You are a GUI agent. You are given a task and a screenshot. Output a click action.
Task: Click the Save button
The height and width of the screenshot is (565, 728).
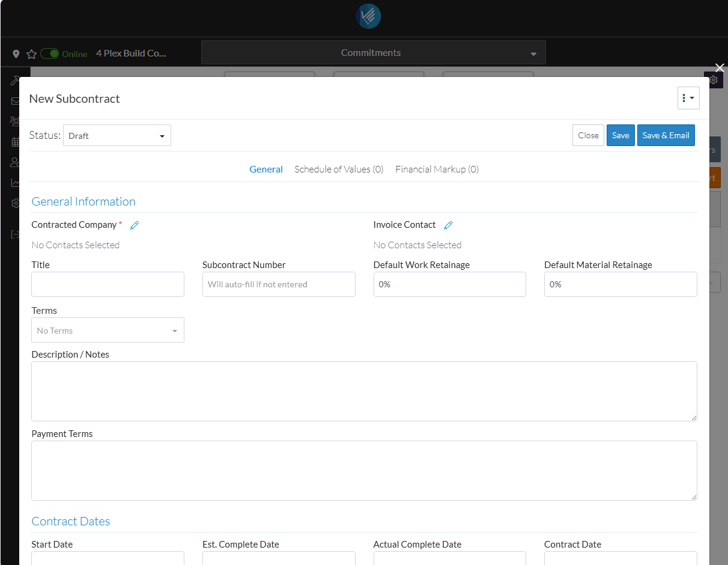click(x=620, y=136)
